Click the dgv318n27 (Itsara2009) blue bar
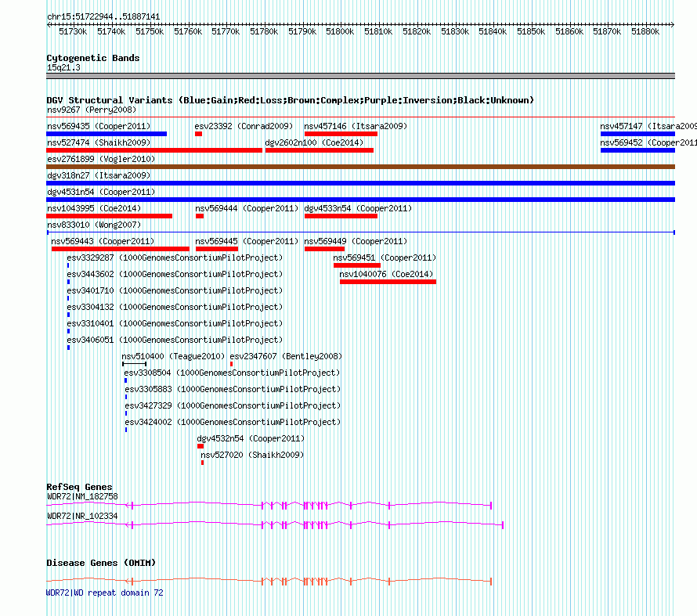 pos(360,183)
